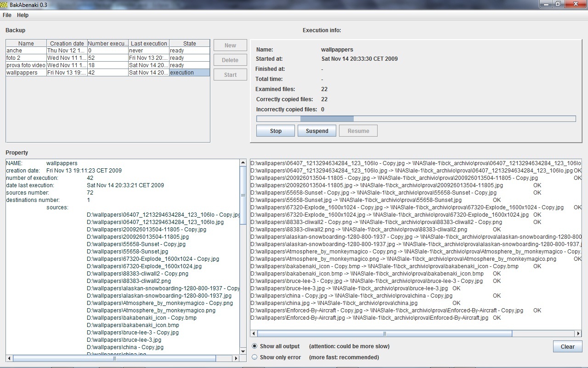Click the Property panel vertical scrollbar thumb
This screenshot has height=368, width=588.
243,195
